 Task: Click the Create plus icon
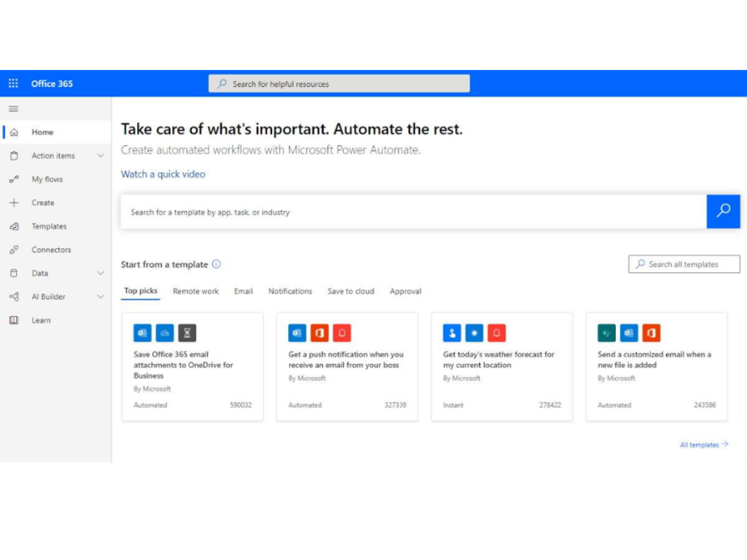click(14, 202)
